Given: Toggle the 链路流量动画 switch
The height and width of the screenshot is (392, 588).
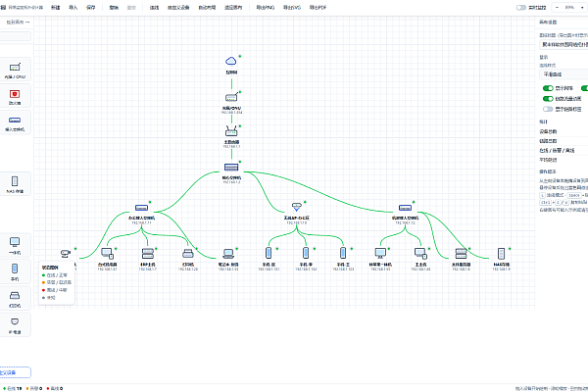Looking at the screenshot, I should coord(548,99).
